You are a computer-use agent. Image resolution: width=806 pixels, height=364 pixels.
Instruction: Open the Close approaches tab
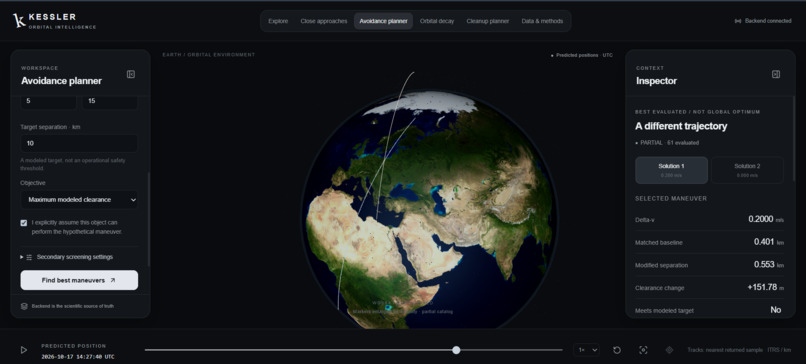[x=324, y=21]
